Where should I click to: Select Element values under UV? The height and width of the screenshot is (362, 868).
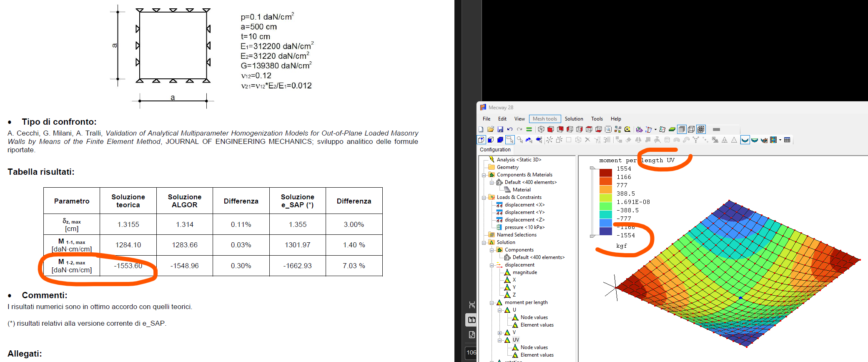point(537,355)
